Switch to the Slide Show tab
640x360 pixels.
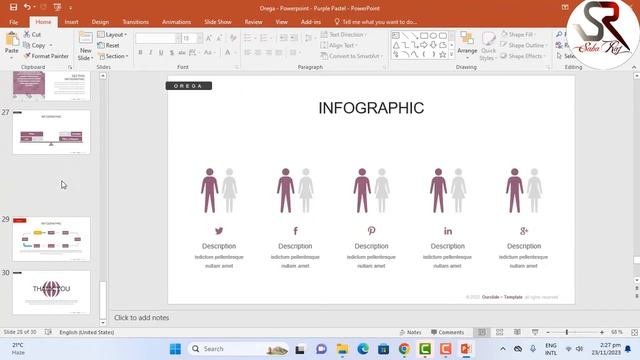[x=218, y=22]
